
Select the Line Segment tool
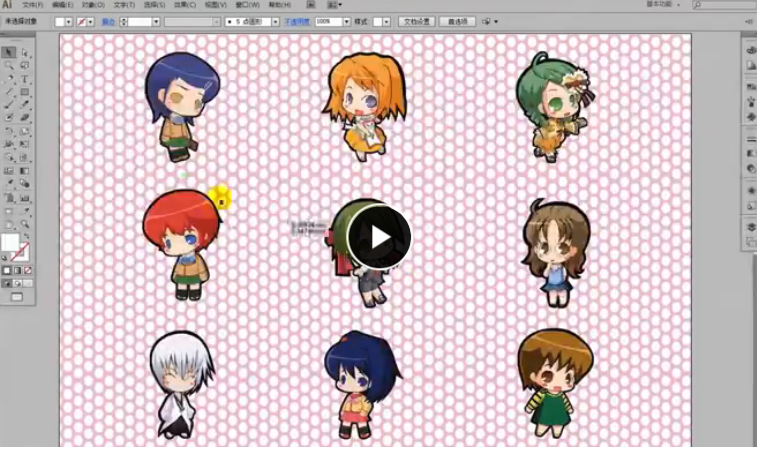point(9,92)
